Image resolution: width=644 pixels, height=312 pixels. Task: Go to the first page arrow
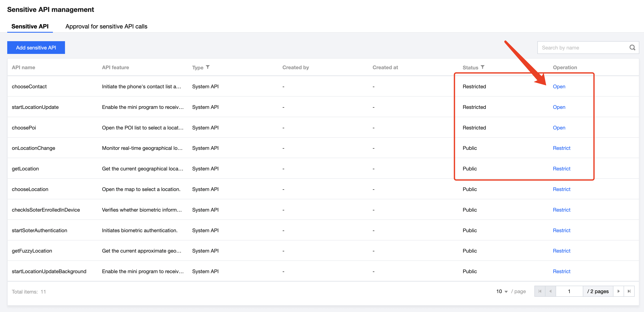pyautogui.click(x=540, y=291)
